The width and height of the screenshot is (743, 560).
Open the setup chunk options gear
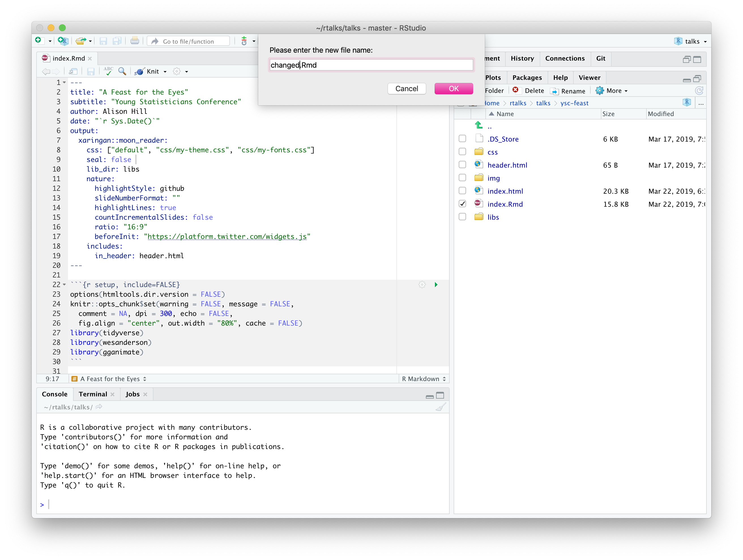tap(422, 285)
